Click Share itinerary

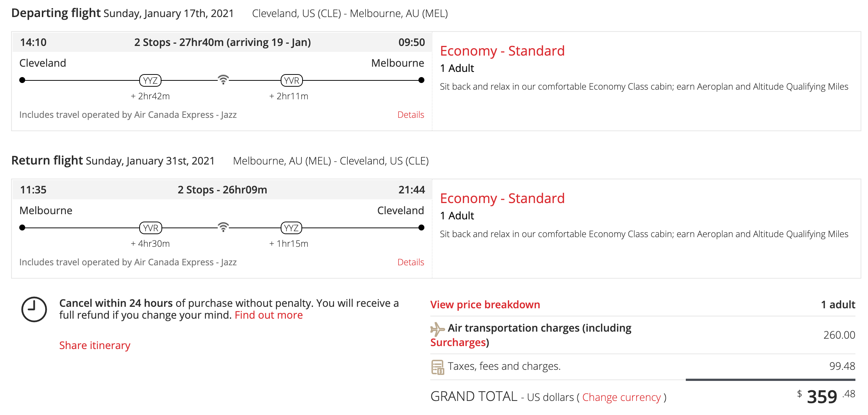pos(95,345)
